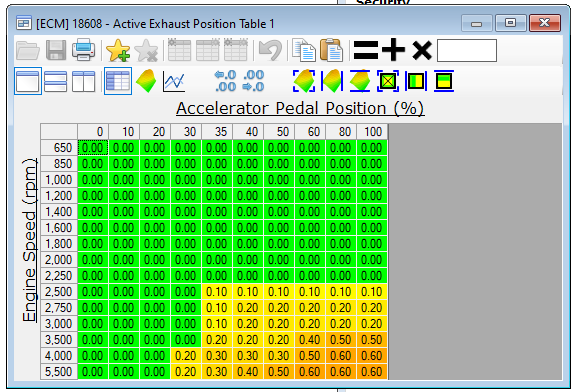Click the Accelerator Pedal Position axis label

[300, 109]
